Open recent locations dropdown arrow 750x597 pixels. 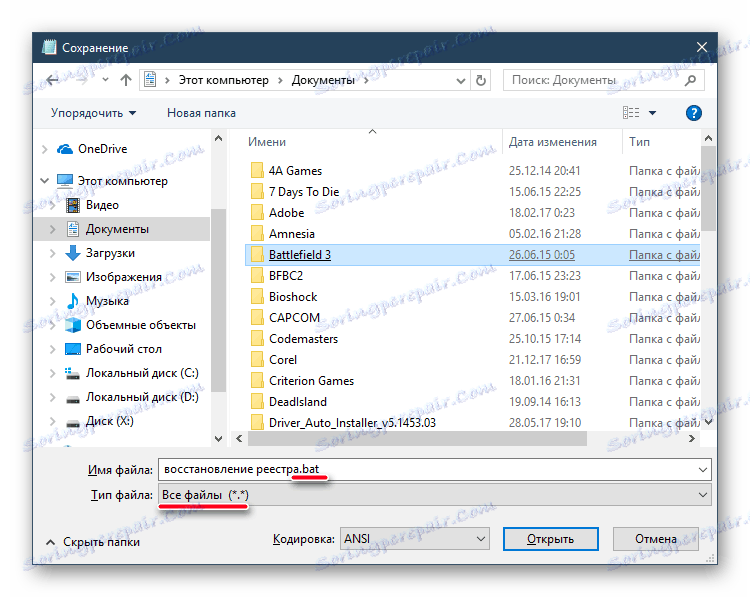click(x=105, y=80)
